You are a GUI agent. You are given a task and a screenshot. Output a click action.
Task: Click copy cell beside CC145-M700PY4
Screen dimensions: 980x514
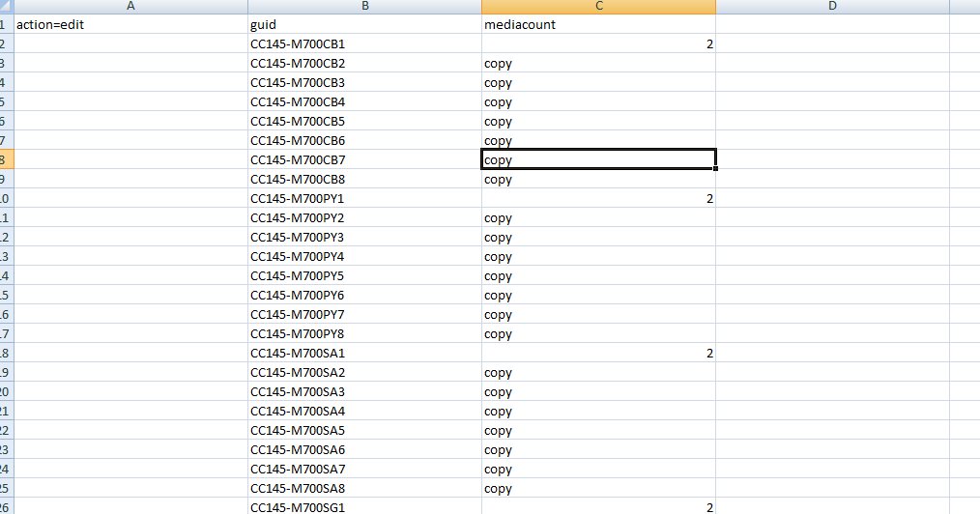pyautogui.click(x=599, y=257)
